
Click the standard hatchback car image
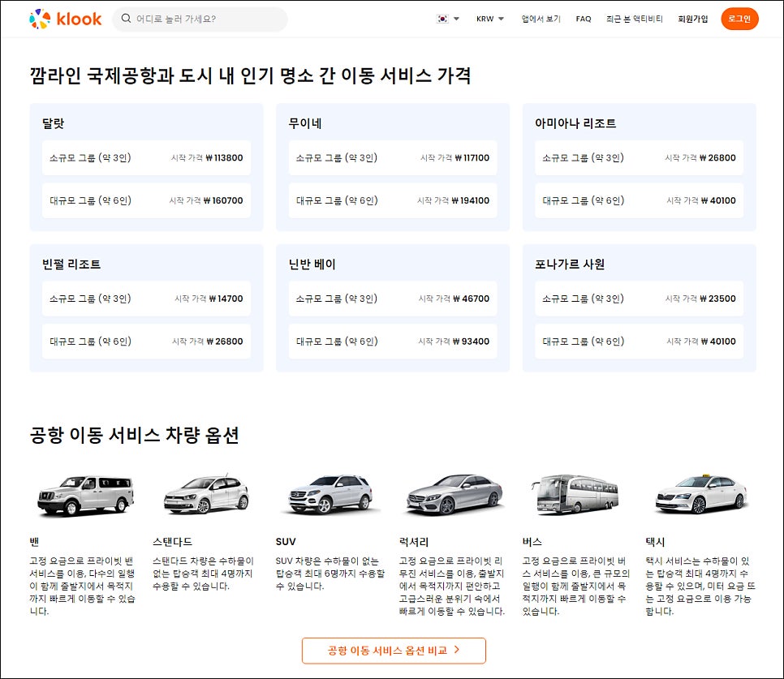(x=206, y=494)
